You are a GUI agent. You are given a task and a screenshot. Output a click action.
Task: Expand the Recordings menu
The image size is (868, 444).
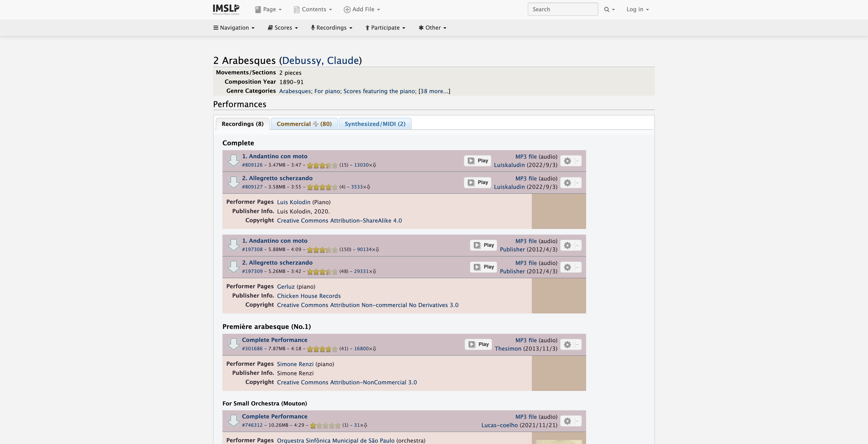(x=332, y=28)
